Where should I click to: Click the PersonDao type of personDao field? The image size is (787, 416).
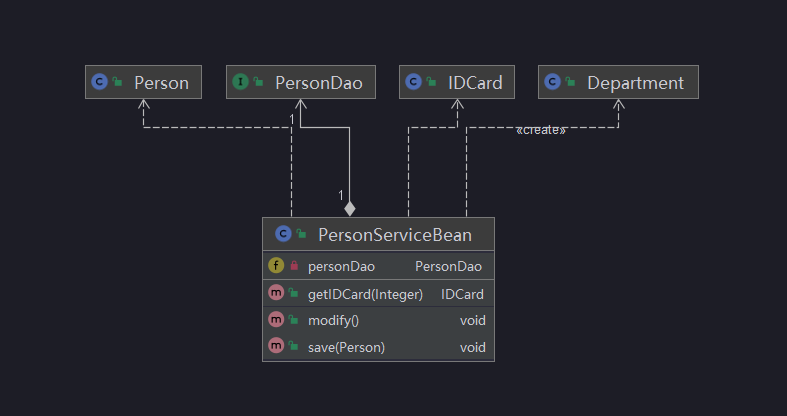click(448, 266)
